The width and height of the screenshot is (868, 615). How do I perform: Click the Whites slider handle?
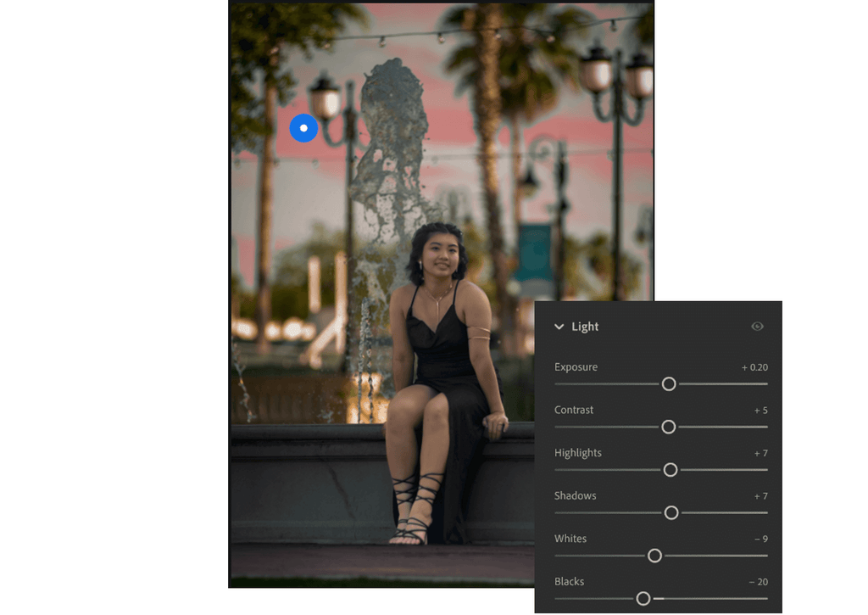click(x=654, y=556)
